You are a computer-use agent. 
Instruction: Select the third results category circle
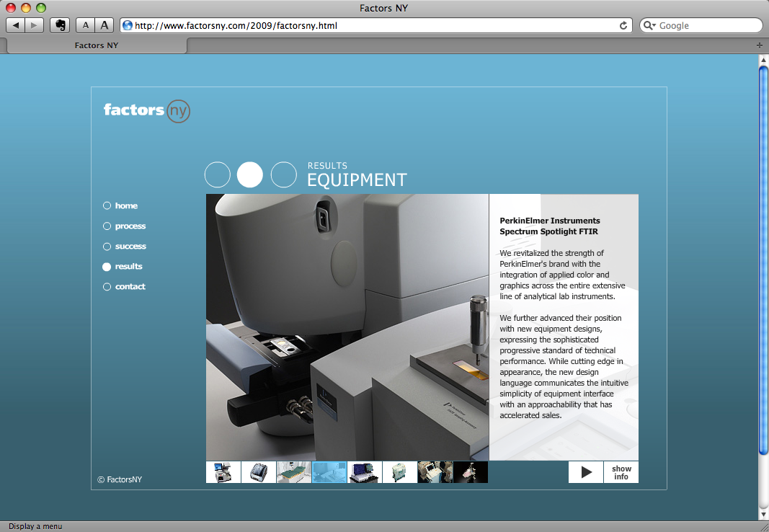(x=283, y=174)
